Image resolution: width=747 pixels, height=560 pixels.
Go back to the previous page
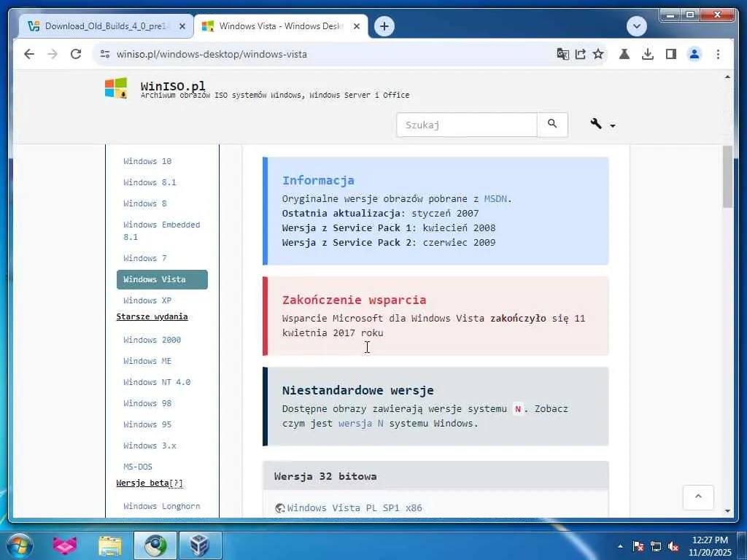pos(29,54)
